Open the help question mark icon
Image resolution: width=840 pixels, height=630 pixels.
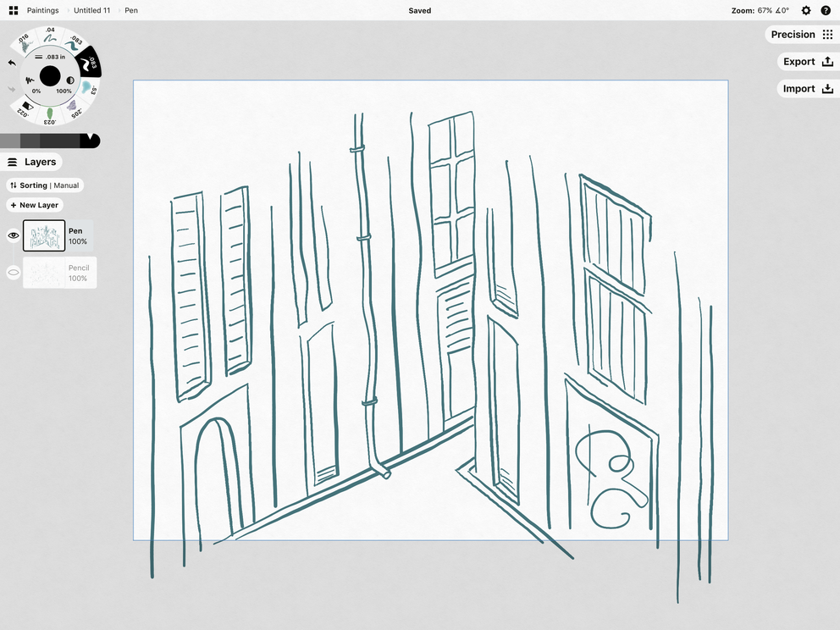click(x=827, y=10)
